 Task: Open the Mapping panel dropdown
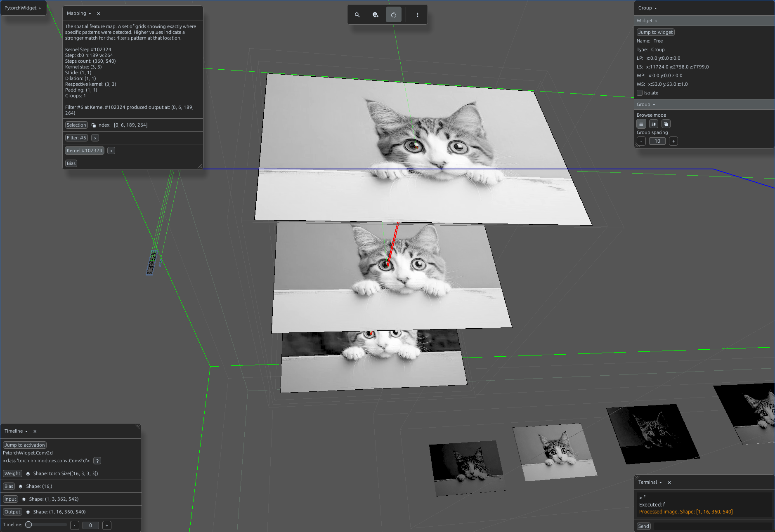tap(79, 14)
